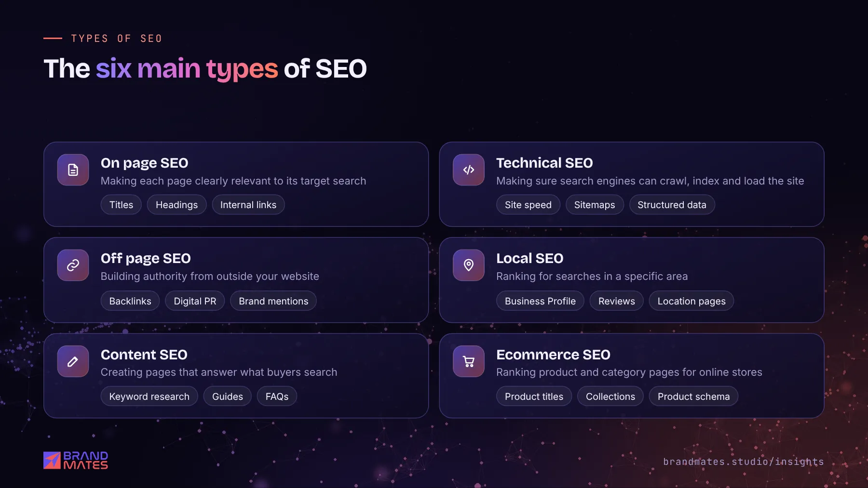Select the Digital PR tag

pyautogui.click(x=195, y=301)
